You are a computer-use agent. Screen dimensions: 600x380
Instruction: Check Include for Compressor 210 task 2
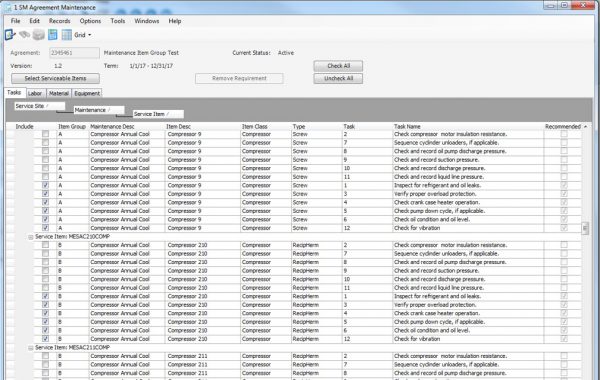[46, 245]
